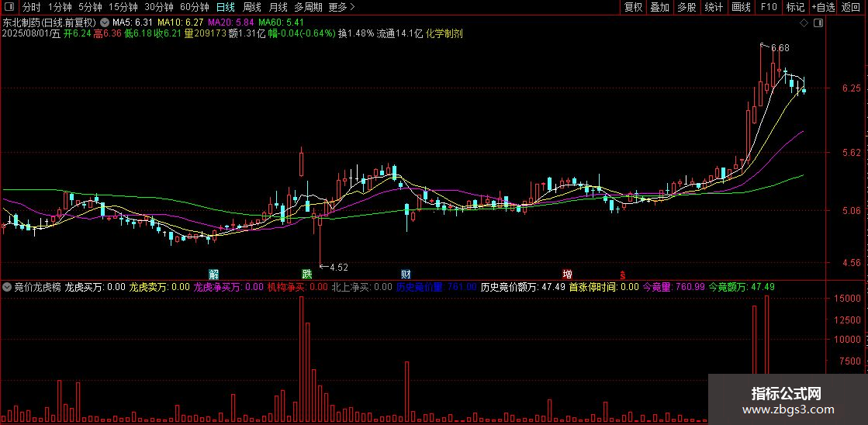Switch to 月线 monthly chart
Viewport: 868px width, 425px height.
278,7
